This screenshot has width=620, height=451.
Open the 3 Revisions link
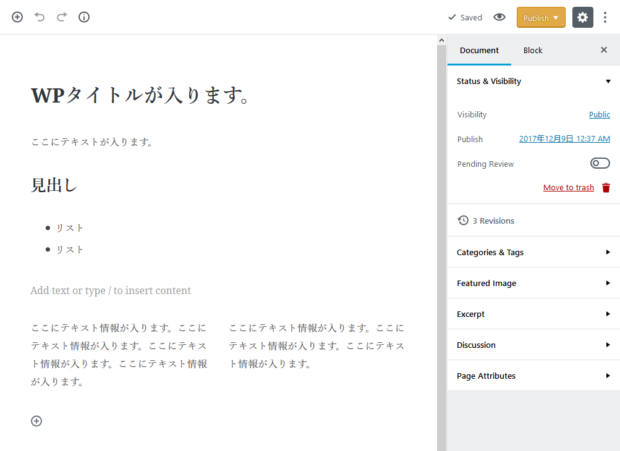493,221
